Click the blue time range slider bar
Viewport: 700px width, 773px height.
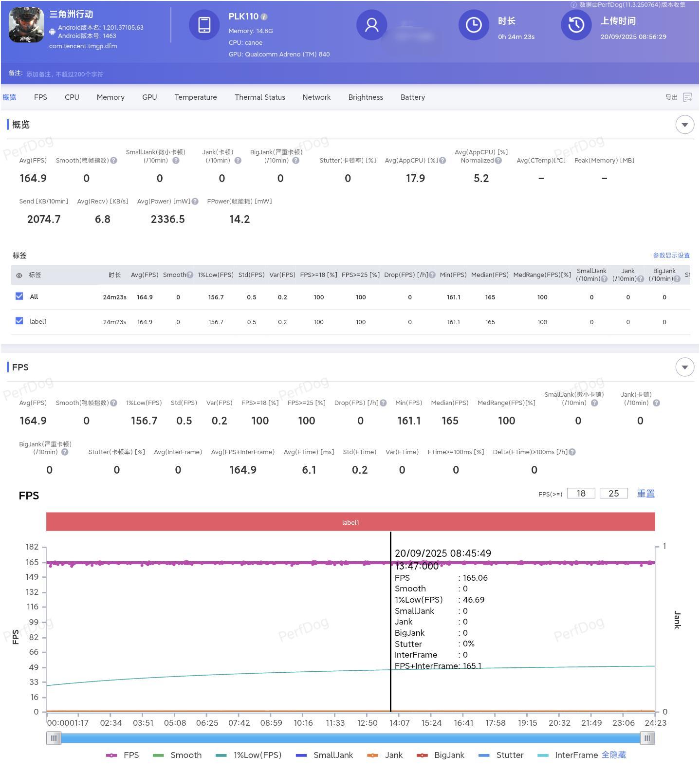[350, 738]
